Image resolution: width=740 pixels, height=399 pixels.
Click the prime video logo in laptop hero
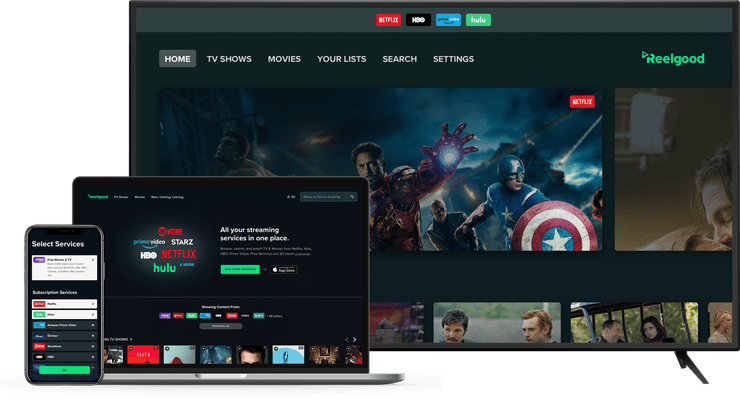[x=149, y=243]
